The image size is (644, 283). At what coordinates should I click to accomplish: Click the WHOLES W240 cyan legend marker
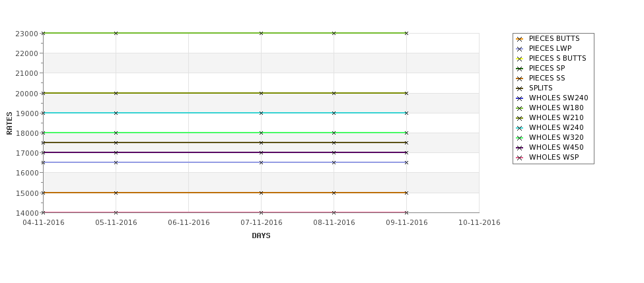click(520, 128)
